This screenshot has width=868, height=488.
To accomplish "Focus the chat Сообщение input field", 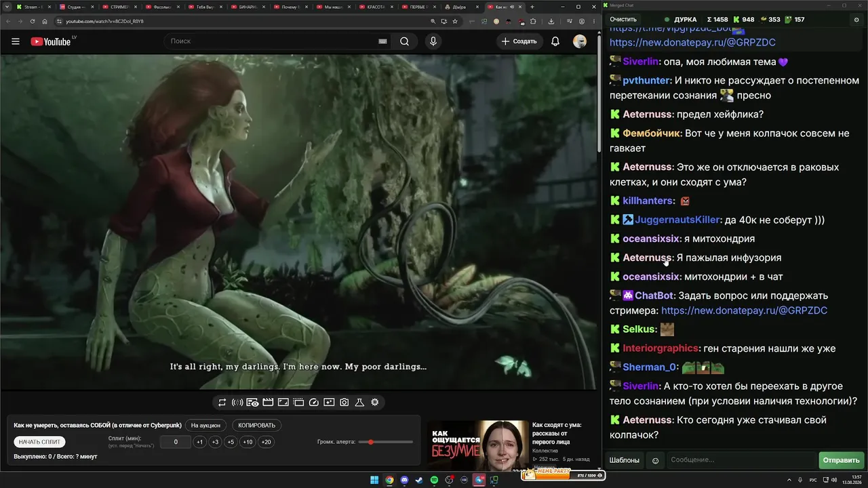I will pyautogui.click(x=741, y=460).
